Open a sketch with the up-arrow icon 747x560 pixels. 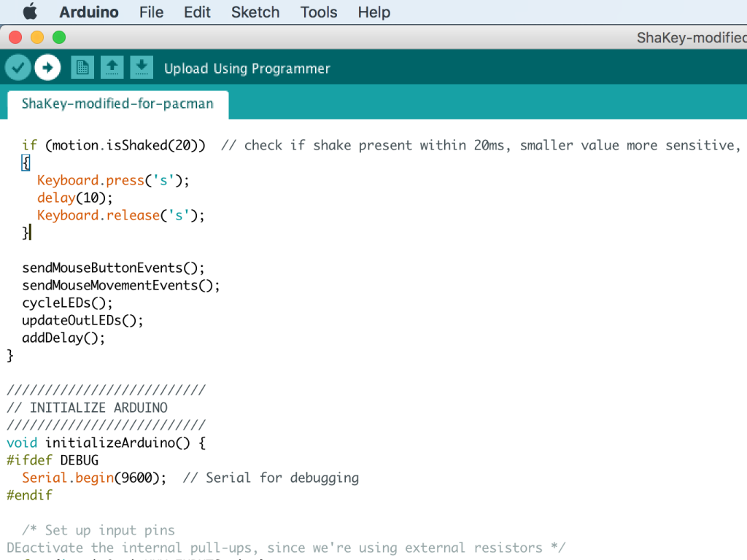click(x=112, y=68)
